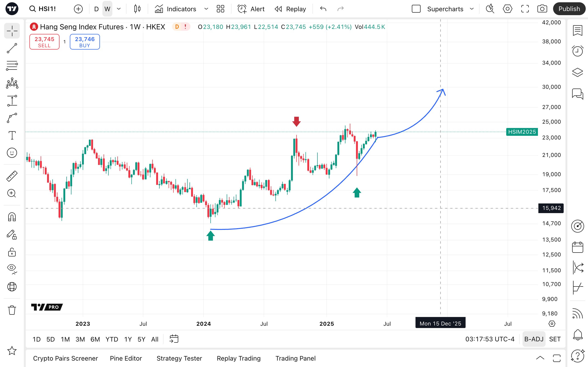The width and height of the screenshot is (588, 367).
Task: Expand the Supercharts layout dropdown
Action: pyautogui.click(x=472, y=9)
